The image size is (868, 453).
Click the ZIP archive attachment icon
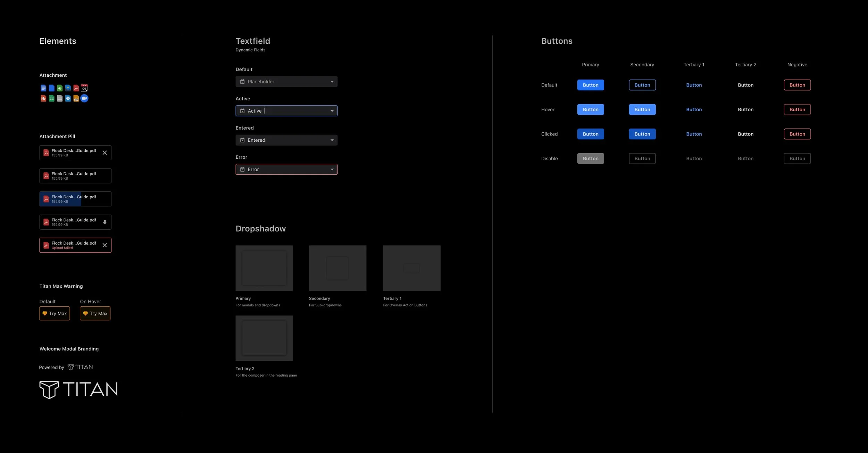76,98
